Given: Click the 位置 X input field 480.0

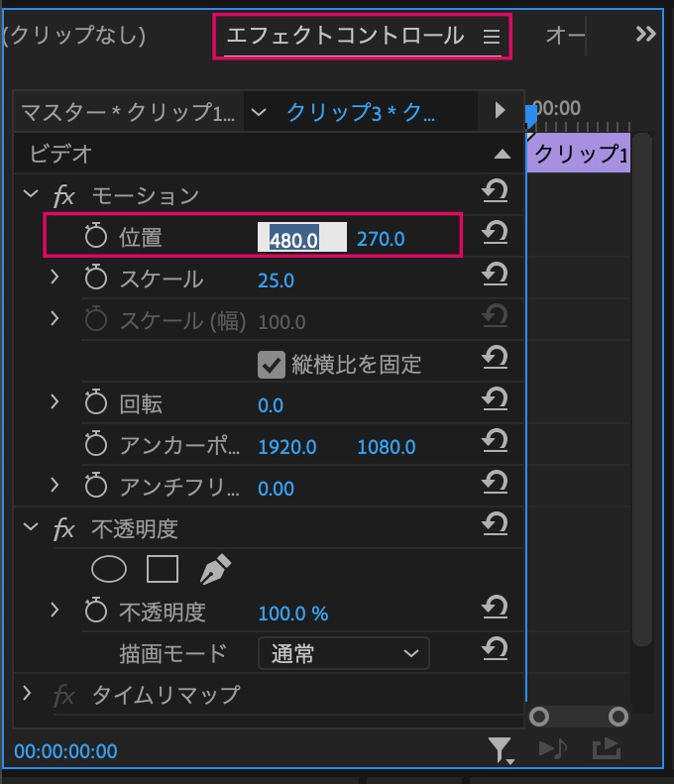Looking at the screenshot, I should pos(301,237).
